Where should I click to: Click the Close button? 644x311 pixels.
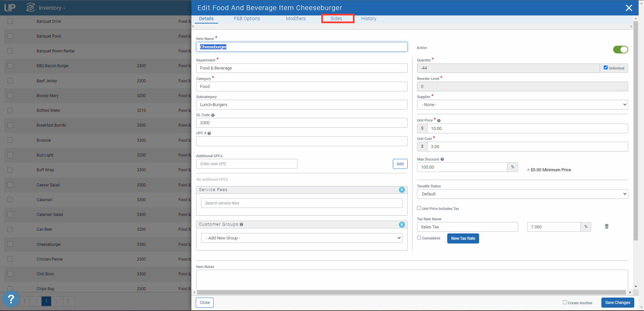click(205, 303)
